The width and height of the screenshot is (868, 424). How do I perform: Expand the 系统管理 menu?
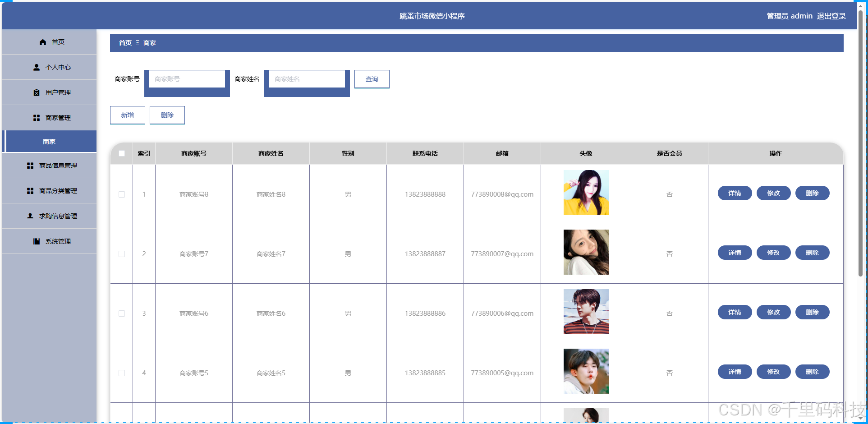tap(49, 241)
